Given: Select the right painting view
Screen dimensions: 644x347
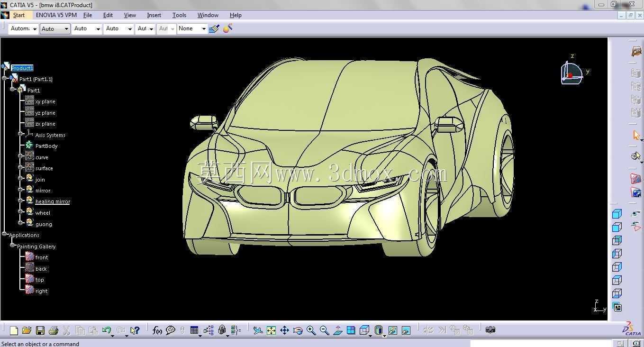Looking at the screenshot, I should (x=42, y=291).
